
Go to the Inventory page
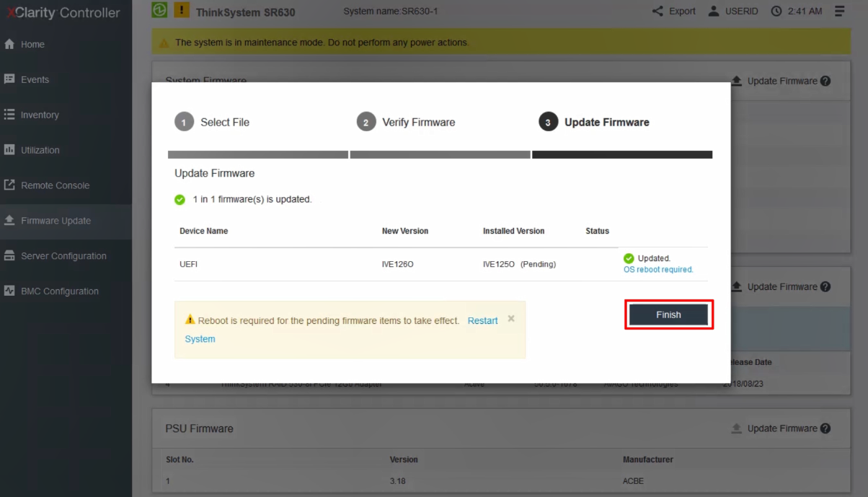point(40,115)
